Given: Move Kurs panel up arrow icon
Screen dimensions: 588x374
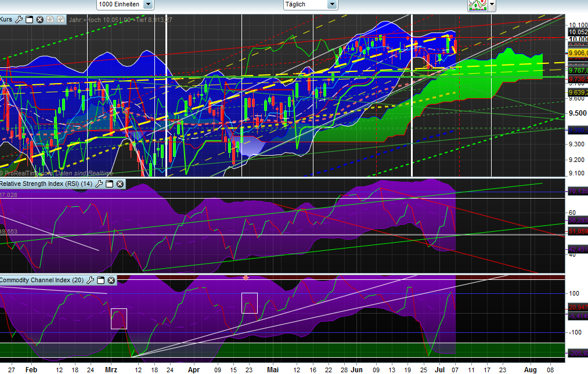Looking at the screenshot, I should [60, 20].
